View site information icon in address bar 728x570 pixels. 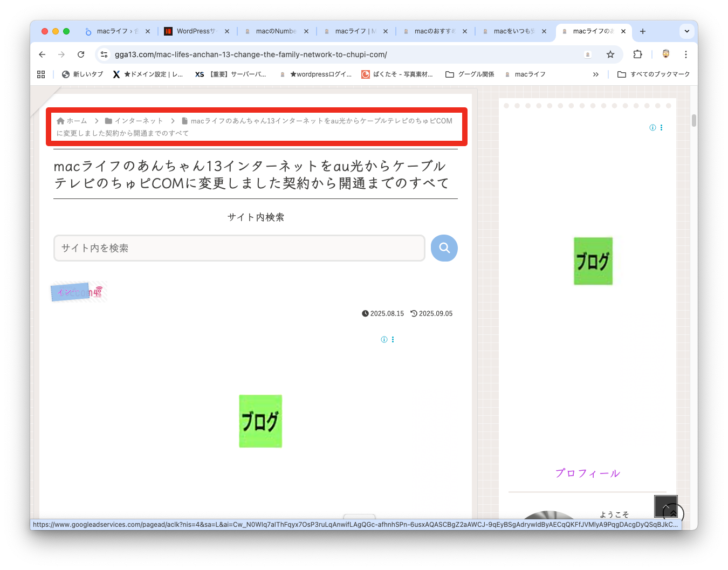tap(105, 54)
